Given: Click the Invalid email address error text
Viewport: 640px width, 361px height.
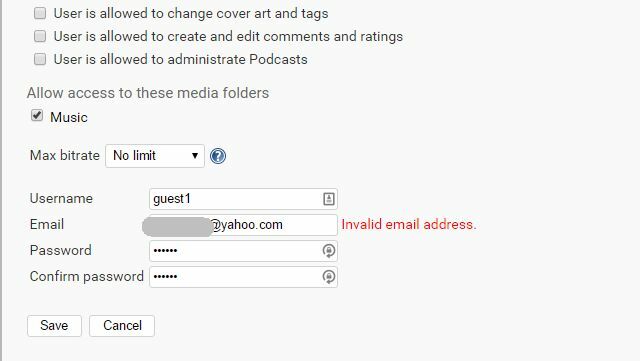Looking at the screenshot, I should (409, 224).
